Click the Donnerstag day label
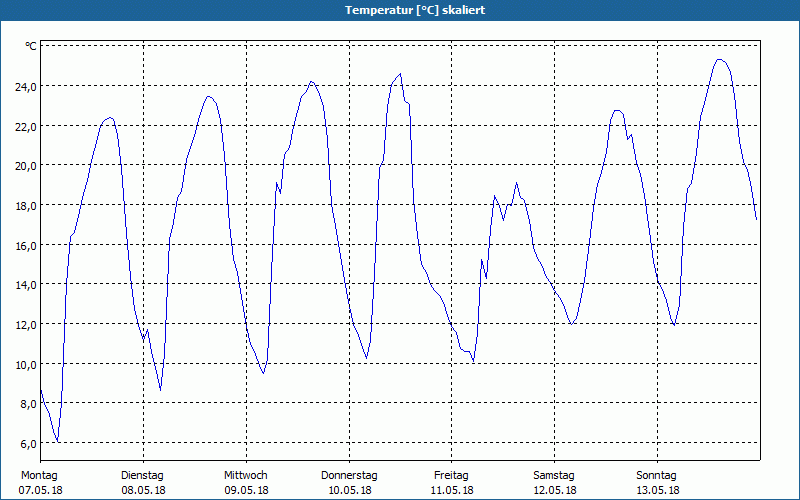This screenshot has height=500, width=800. pos(349,476)
